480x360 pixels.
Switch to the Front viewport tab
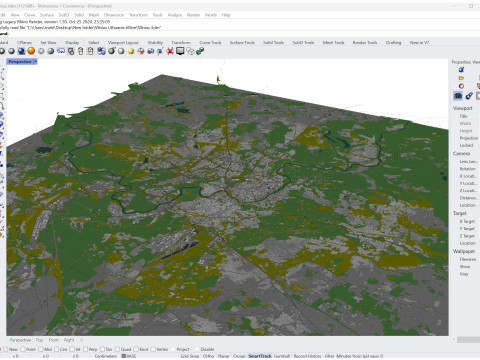(x=53, y=340)
